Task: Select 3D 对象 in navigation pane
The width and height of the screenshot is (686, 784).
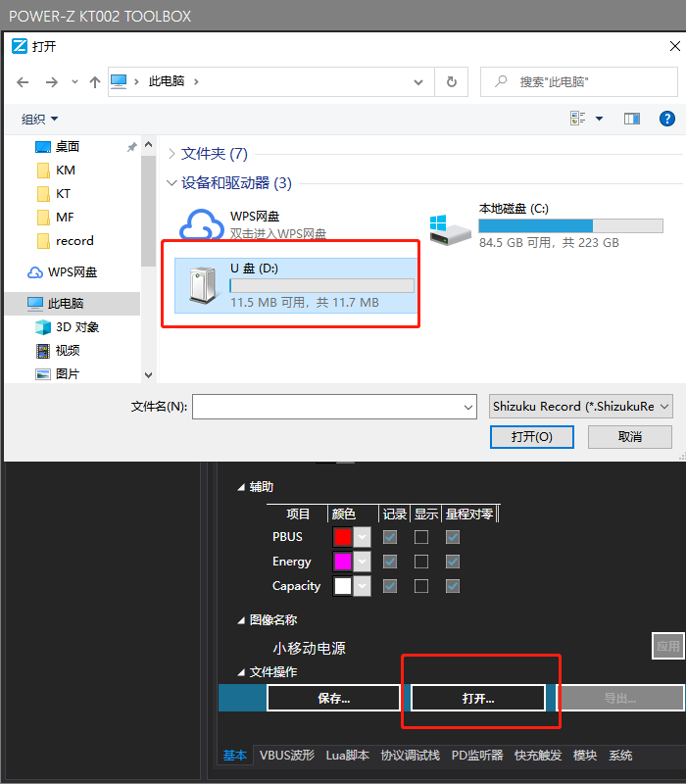Action: point(77,327)
